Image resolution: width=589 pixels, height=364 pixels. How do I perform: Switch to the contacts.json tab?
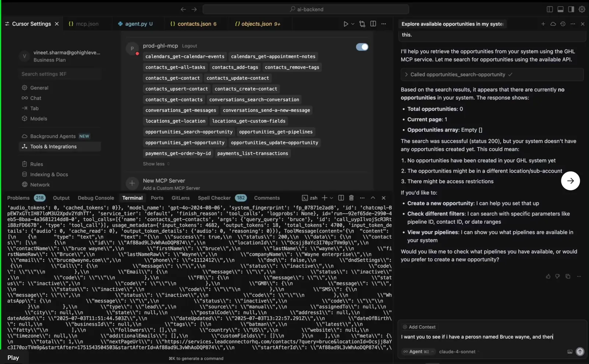point(193,24)
